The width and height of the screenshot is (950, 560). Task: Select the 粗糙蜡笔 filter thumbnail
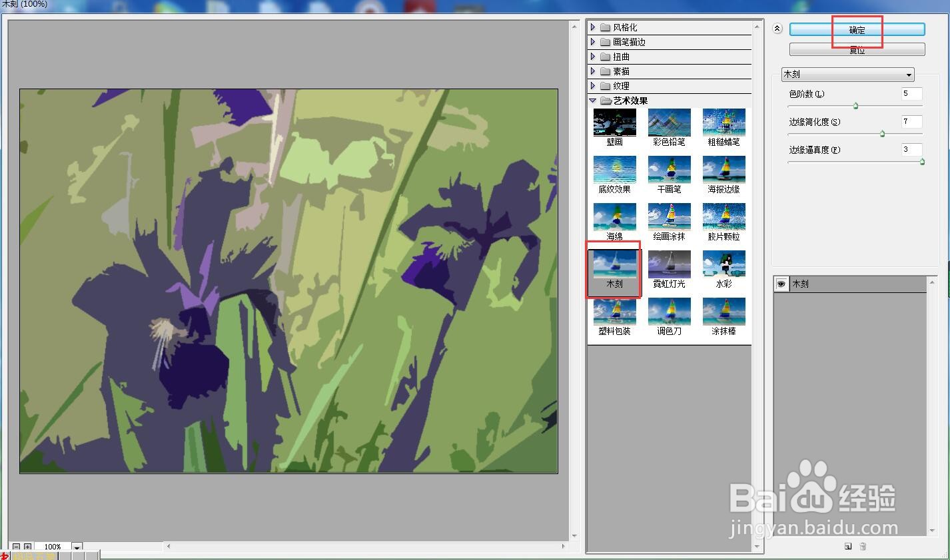pyautogui.click(x=723, y=123)
